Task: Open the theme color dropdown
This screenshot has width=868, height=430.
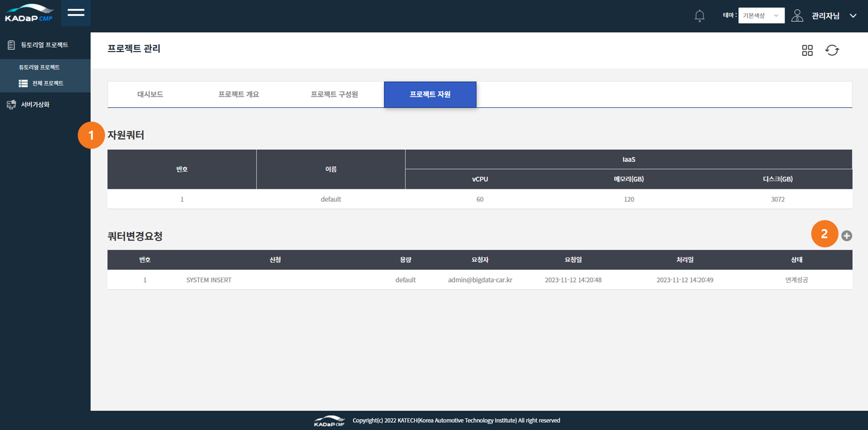Action: click(761, 16)
